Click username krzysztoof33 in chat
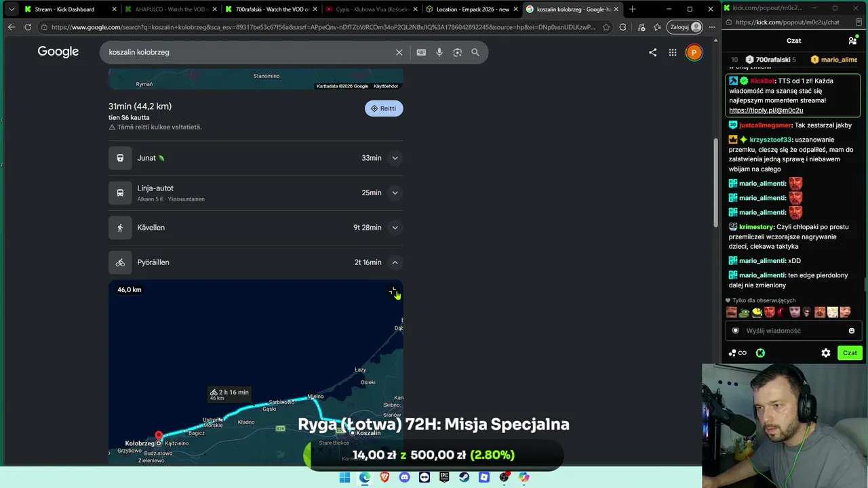 [x=771, y=140]
